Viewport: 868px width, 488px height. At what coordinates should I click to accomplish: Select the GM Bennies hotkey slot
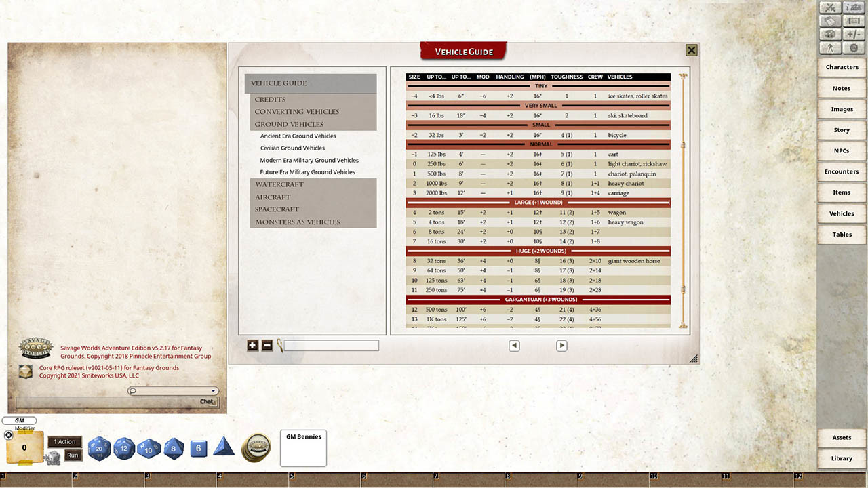click(303, 448)
